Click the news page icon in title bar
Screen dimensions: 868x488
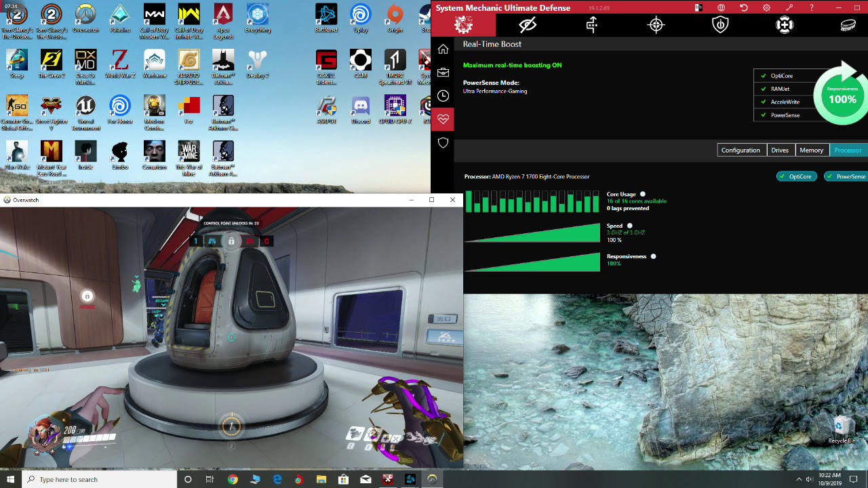[698, 8]
